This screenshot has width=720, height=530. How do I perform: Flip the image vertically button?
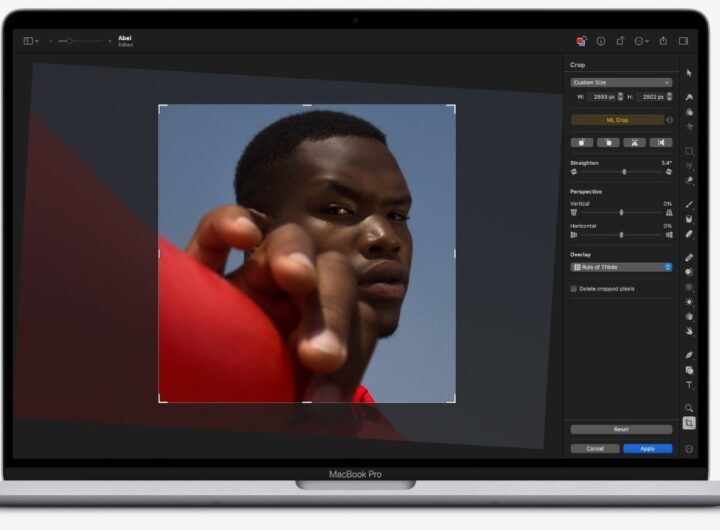coord(635,142)
